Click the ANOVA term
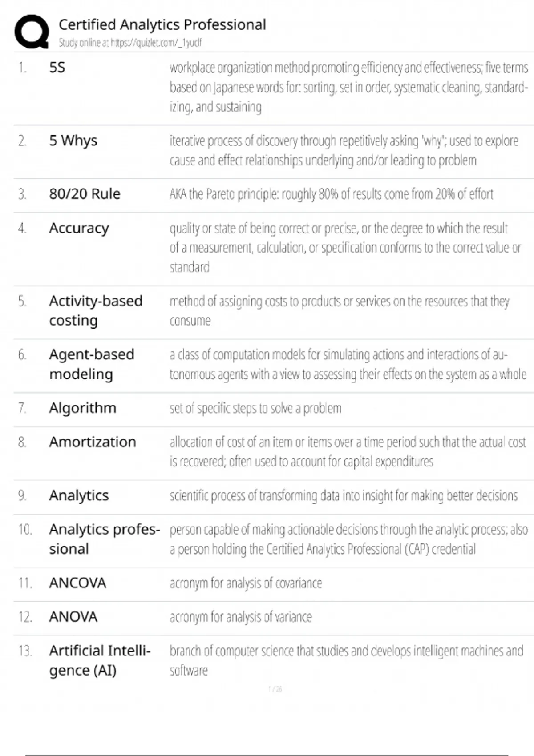The height and width of the screenshot is (756, 534). pyautogui.click(x=73, y=617)
